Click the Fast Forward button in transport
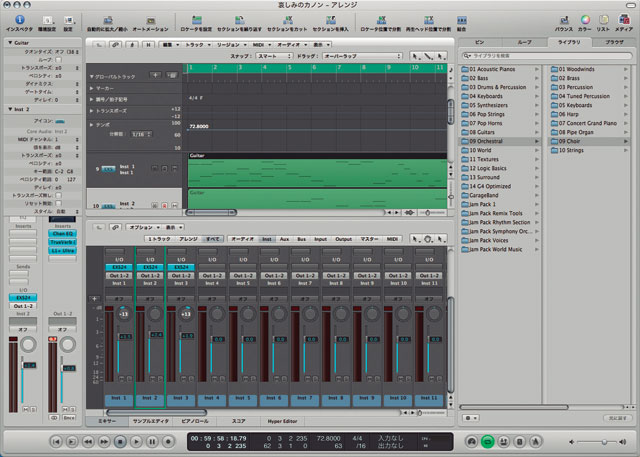 [104, 441]
